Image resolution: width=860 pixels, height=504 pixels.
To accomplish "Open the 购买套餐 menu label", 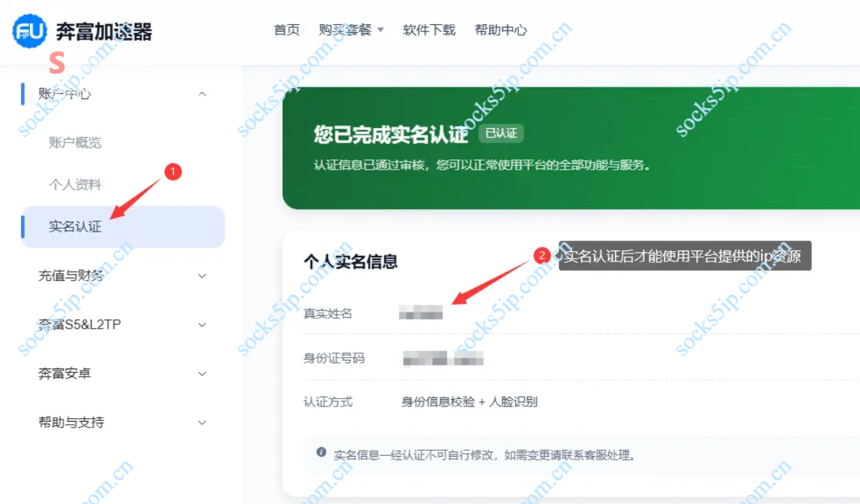I will coord(345,30).
